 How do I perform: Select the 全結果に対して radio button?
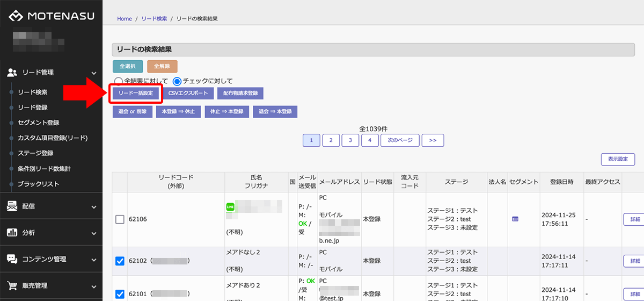pos(118,81)
